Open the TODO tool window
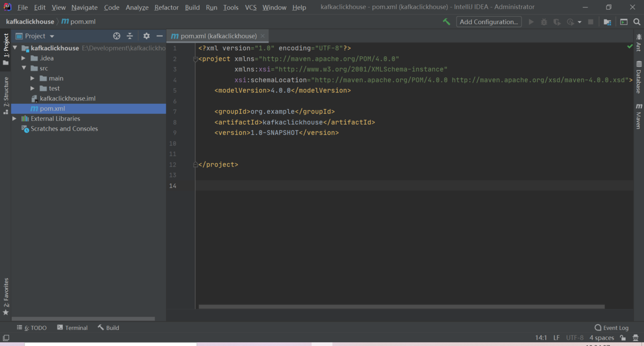Screen dimensions: 644x346 pos(31,328)
